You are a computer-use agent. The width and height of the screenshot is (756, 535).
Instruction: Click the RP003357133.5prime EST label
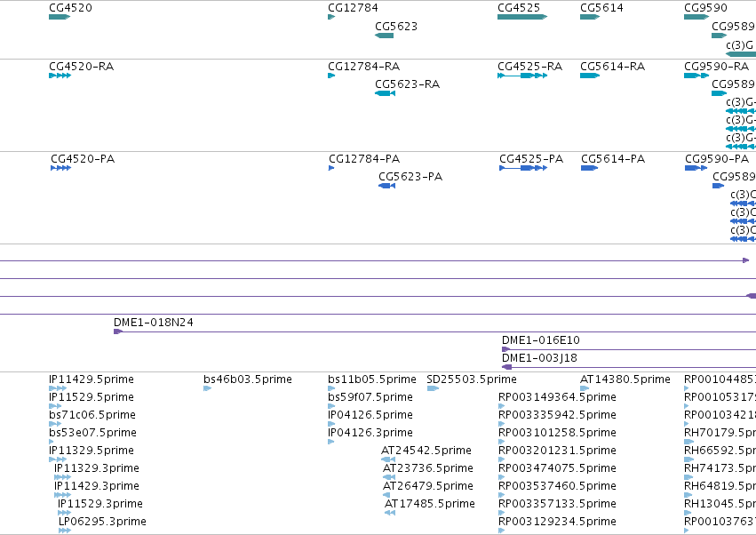coord(557,504)
